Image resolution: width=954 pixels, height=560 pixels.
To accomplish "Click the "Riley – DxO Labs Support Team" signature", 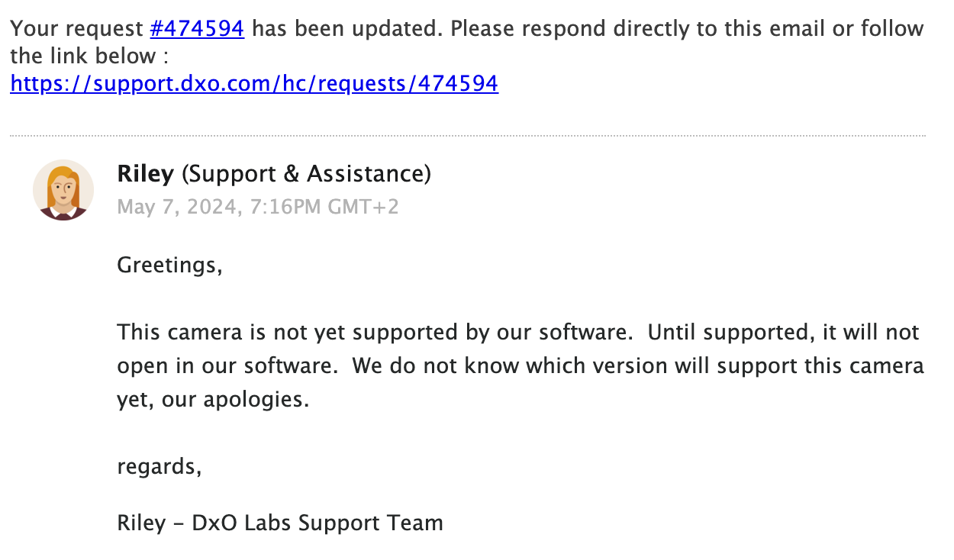I will 280,523.
